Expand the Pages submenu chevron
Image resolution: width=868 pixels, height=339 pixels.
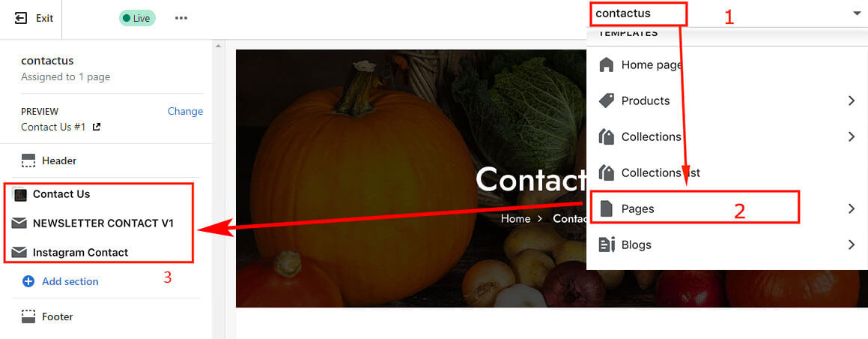(852, 208)
